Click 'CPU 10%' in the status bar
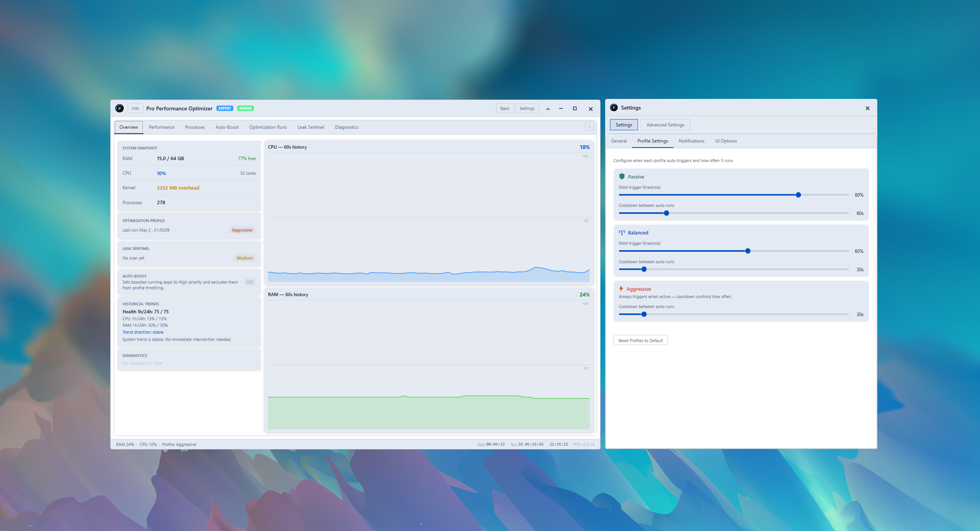 (x=148, y=444)
